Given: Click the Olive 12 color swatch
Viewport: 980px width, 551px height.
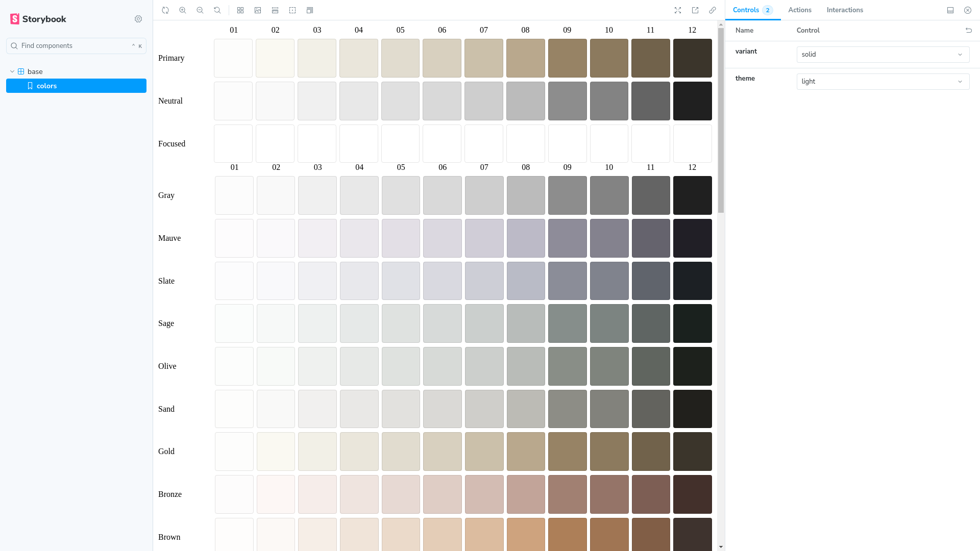Looking at the screenshot, I should pyautogui.click(x=693, y=366).
